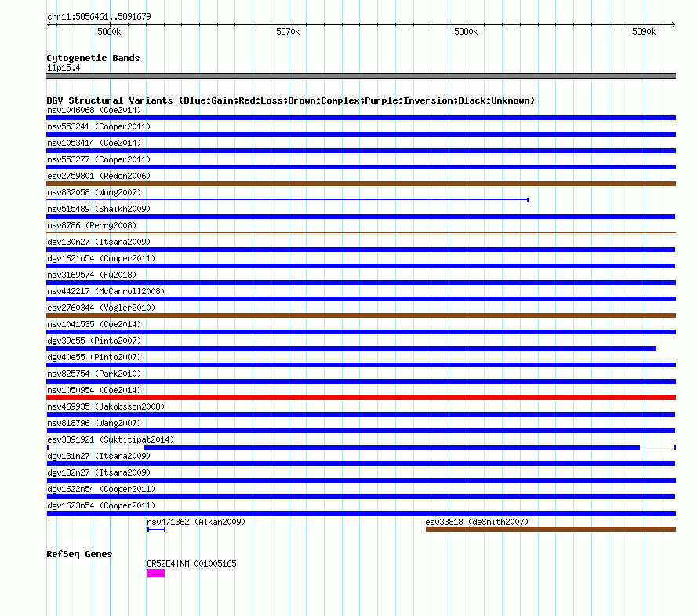Click the brown esv33818 complex variant bar
698x616 pixels.
[x=551, y=530]
